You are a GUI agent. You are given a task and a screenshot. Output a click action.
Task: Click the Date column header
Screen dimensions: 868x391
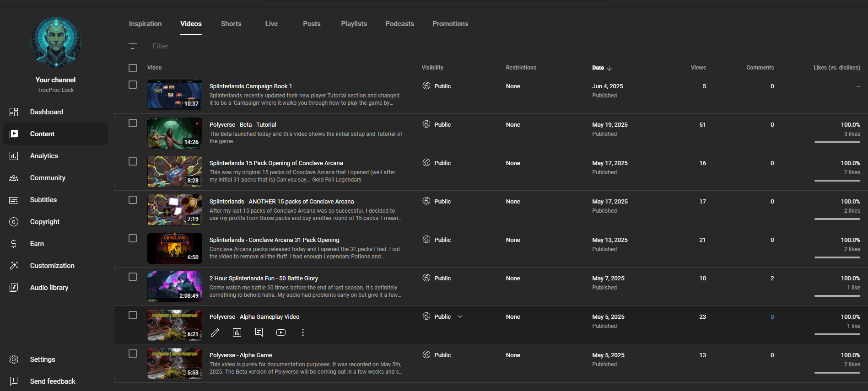coord(598,68)
